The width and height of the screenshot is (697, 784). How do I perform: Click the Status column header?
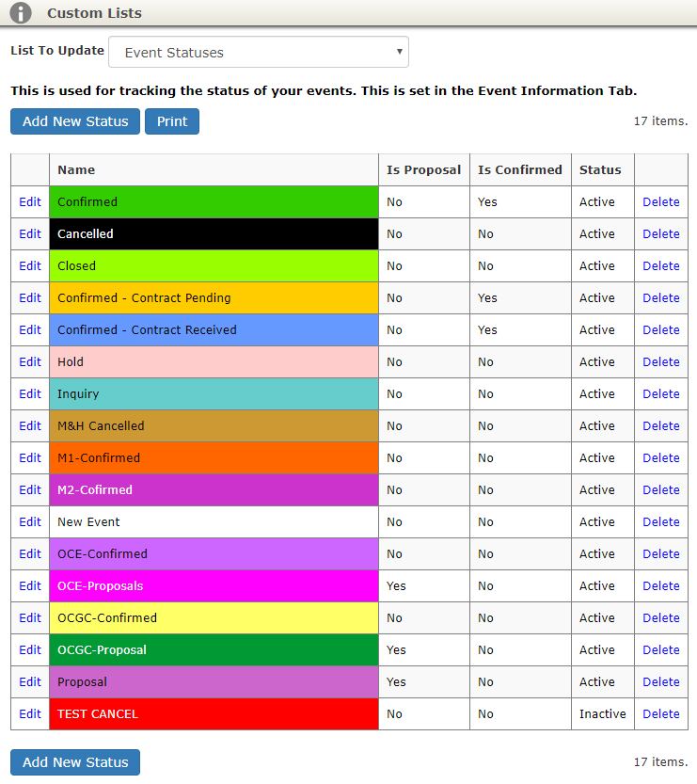(x=603, y=170)
